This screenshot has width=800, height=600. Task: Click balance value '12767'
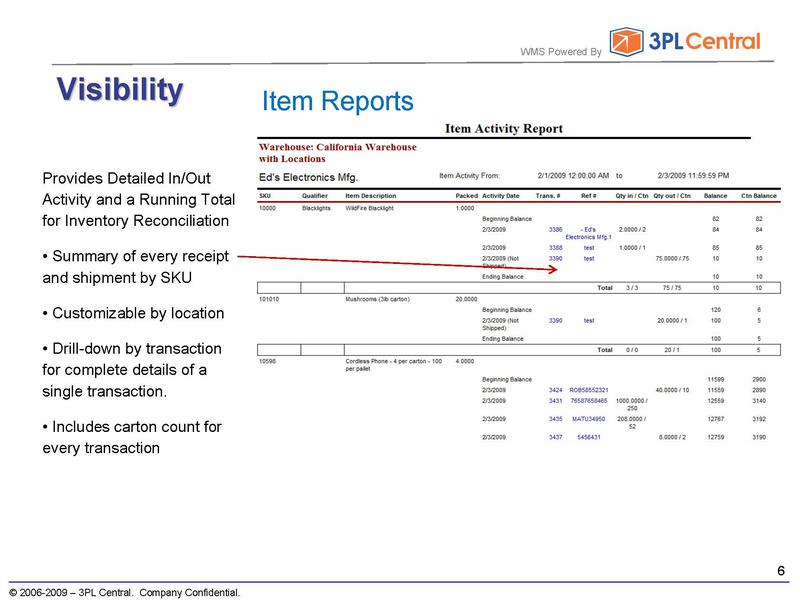(715, 419)
